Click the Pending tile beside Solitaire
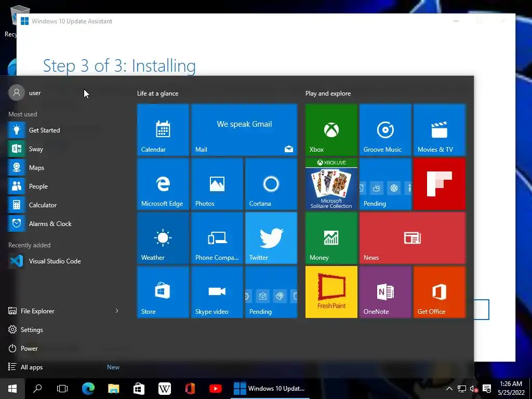 (385, 184)
